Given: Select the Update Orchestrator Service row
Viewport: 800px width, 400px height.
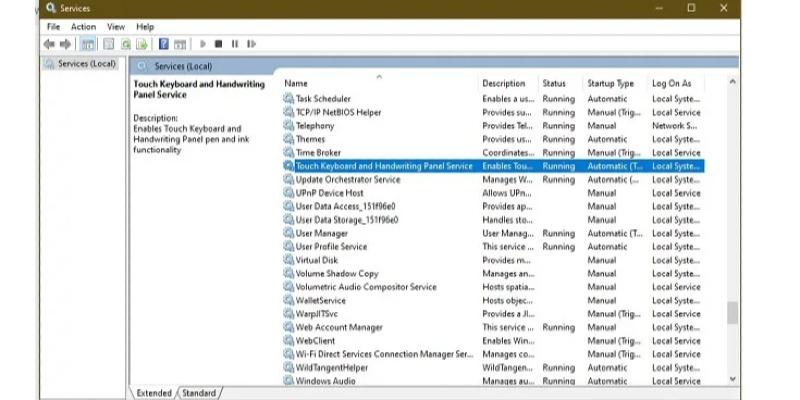Looking at the screenshot, I should [x=493, y=180].
